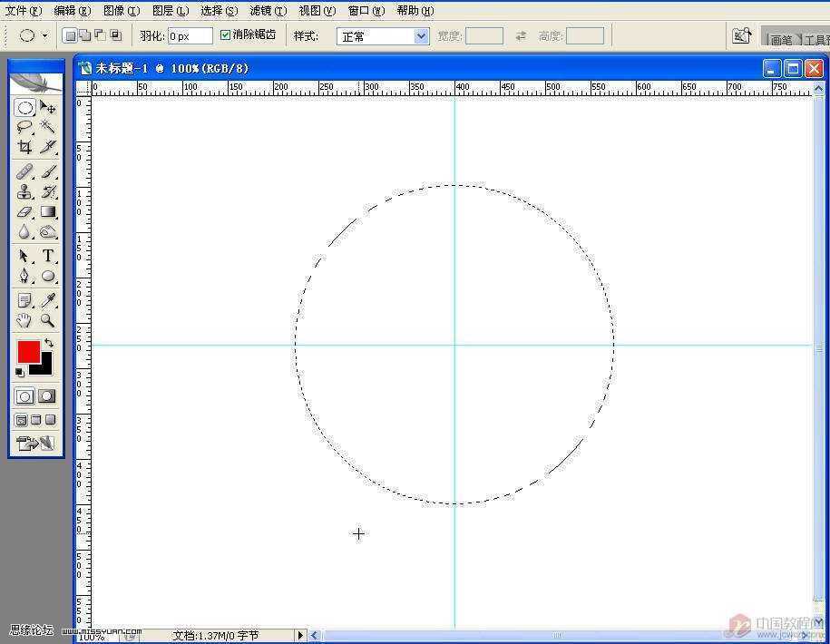
Task: Open the 滤镜 (Filter) menu
Action: tap(268, 11)
